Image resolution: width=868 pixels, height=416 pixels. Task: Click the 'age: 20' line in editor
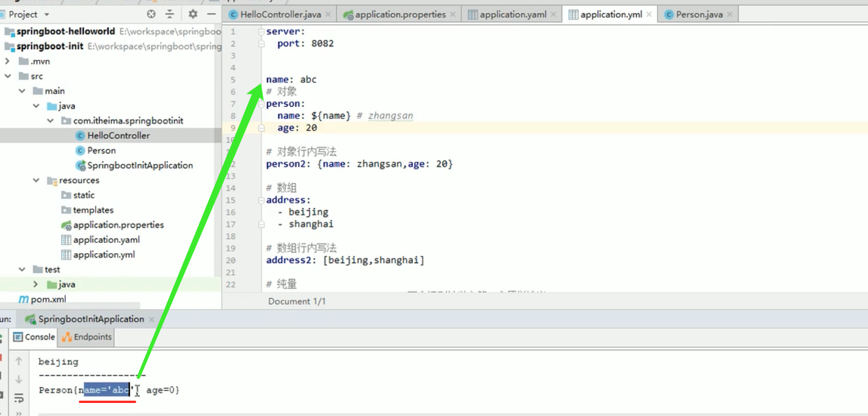297,128
